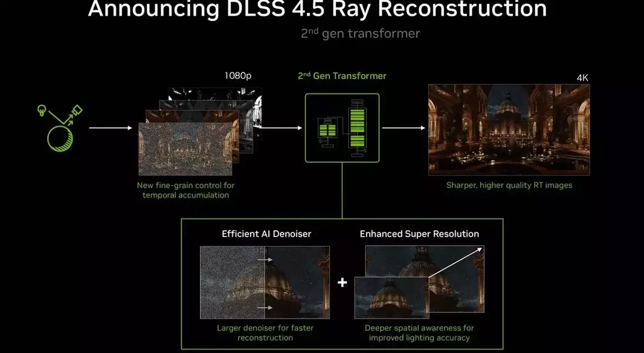Select the noisy 1080p front input frame
Image resolution: width=644 pixels, height=353 pixels.
click(185, 149)
